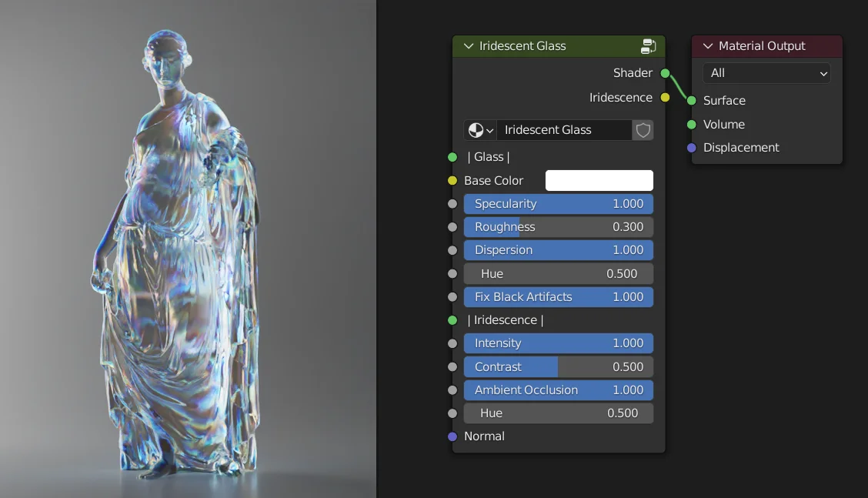Click the Roughness value slider
Viewport: 868px width, 498px height.
pos(558,226)
